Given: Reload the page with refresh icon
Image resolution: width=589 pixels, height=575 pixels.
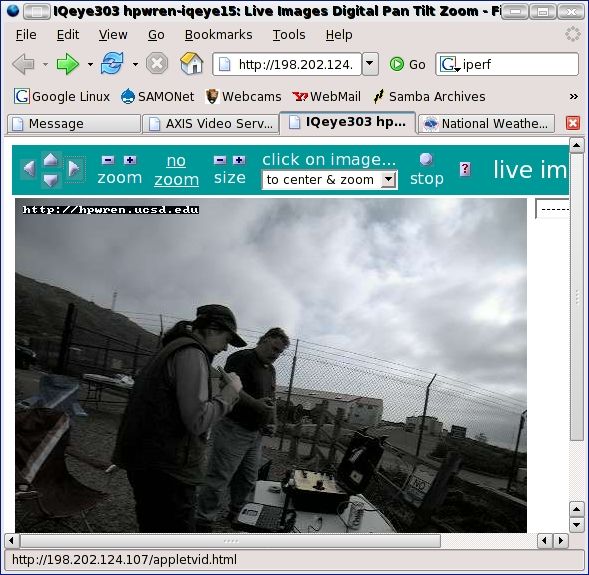Looking at the screenshot, I should pos(112,63).
